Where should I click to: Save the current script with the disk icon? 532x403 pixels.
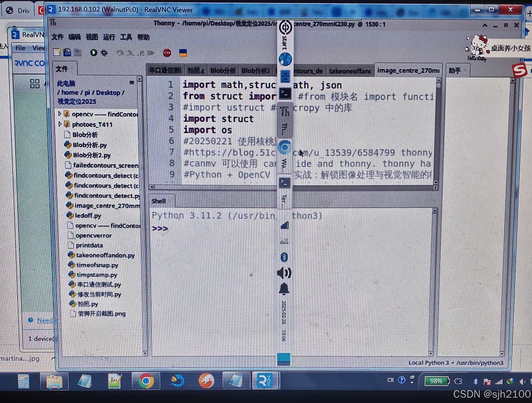pos(67,52)
